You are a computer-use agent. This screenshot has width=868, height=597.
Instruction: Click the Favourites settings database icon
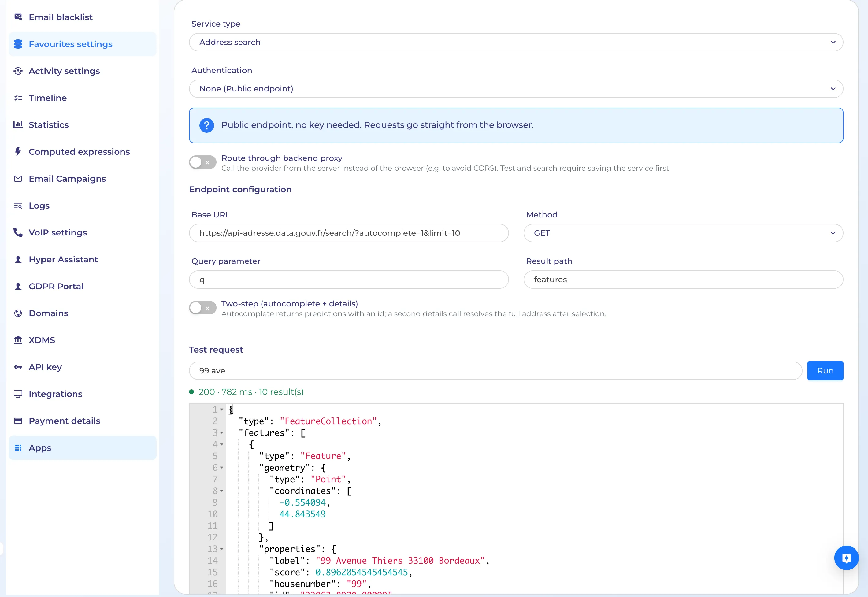click(x=18, y=44)
